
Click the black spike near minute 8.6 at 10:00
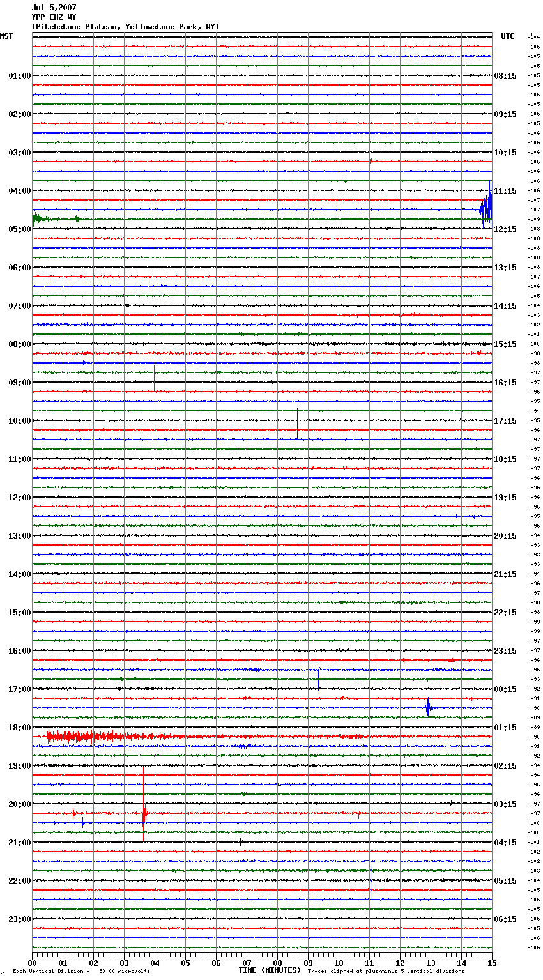point(297,424)
